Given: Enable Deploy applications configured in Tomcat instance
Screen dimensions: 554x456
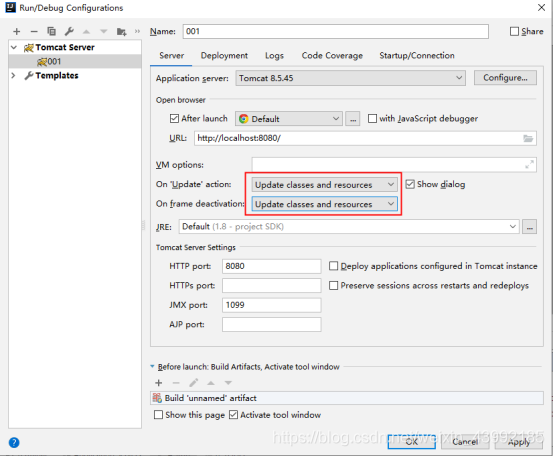Looking at the screenshot, I should coord(333,266).
